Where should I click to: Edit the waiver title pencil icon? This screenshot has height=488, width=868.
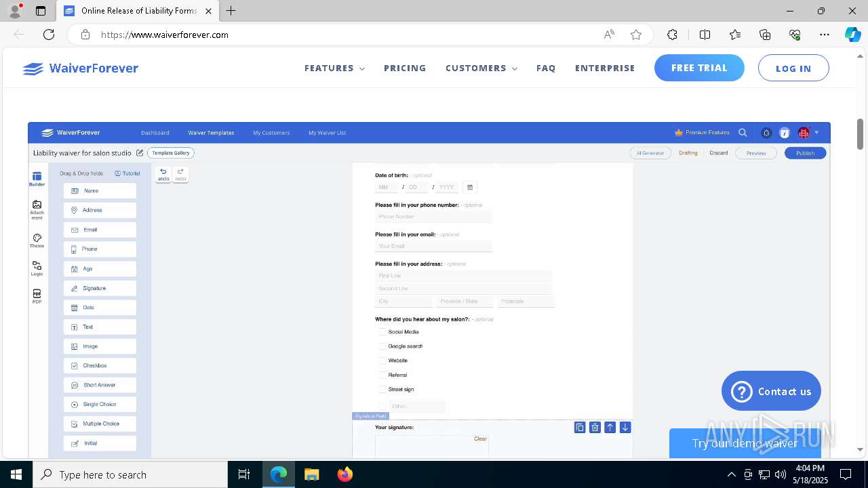[x=140, y=153]
